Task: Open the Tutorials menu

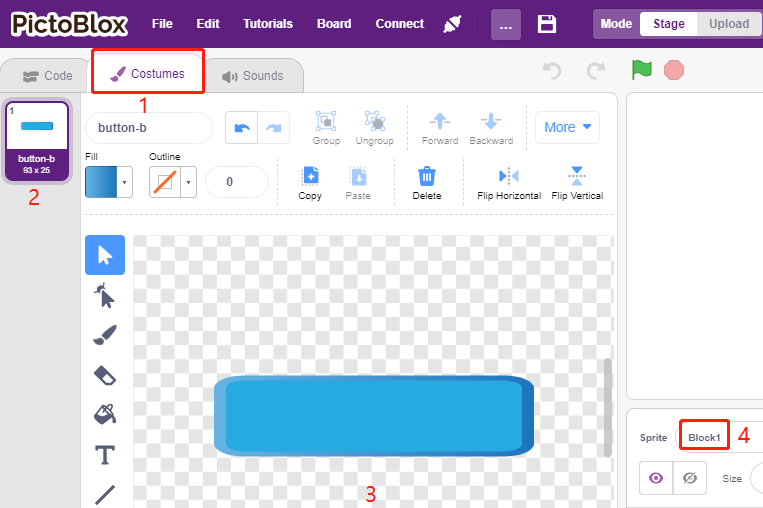Action: click(268, 24)
